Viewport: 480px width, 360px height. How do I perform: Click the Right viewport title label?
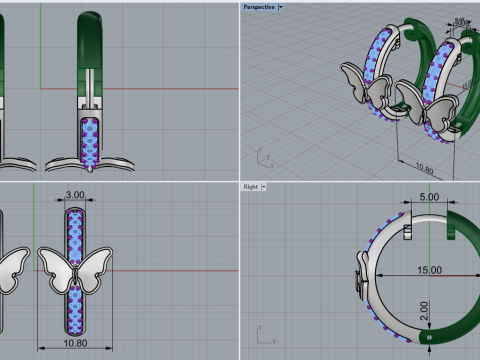pyautogui.click(x=251, y=187)
